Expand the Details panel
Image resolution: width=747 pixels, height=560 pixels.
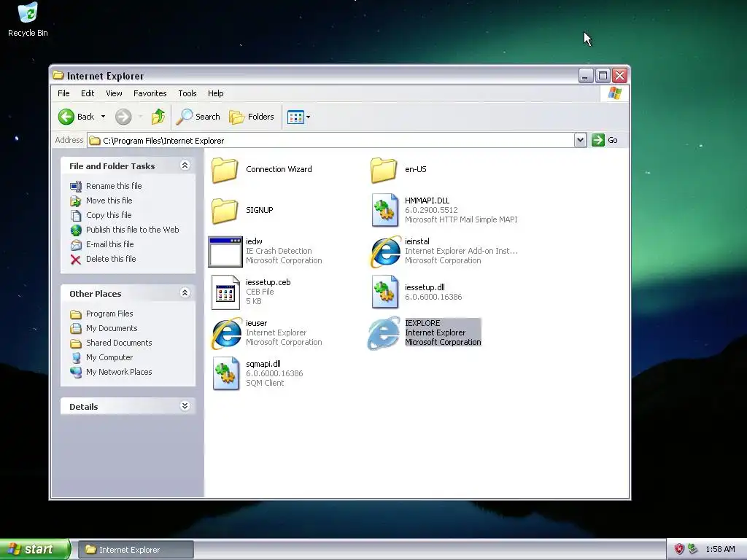coord(185,405)
